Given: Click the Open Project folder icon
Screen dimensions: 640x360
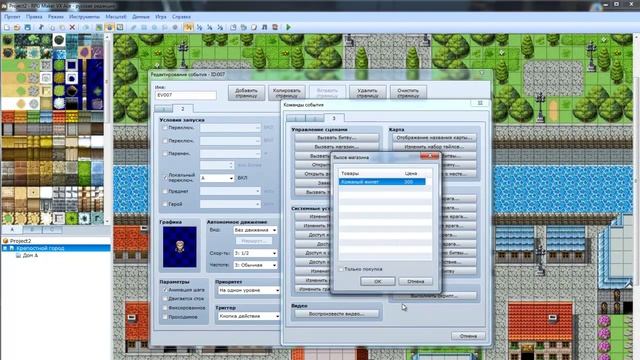Looking at the screenshot, I should click(x=17, y=27).
